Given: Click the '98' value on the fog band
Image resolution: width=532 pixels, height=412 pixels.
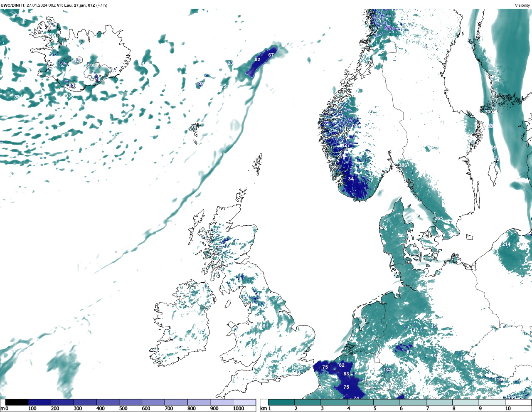Looking at the screenshot, I should pyautogui.click(x=222, y=154).
